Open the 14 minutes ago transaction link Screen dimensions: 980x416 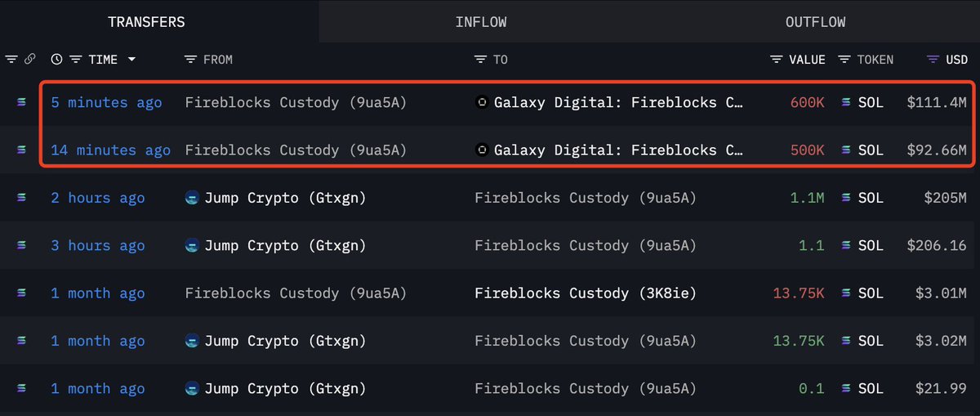click(x=110, y=150)
